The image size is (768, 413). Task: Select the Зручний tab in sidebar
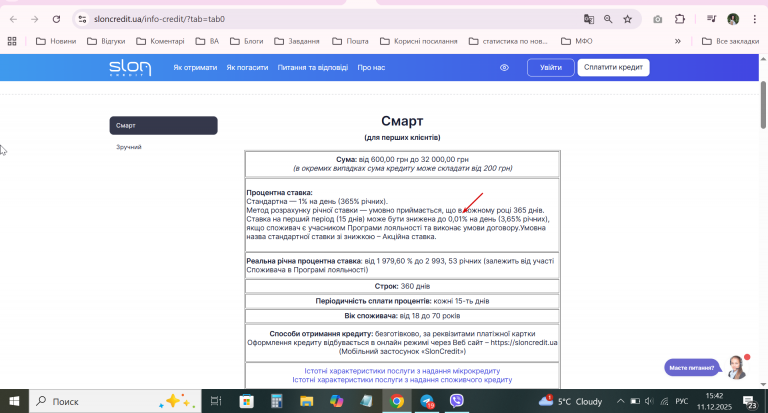point(129,147)
